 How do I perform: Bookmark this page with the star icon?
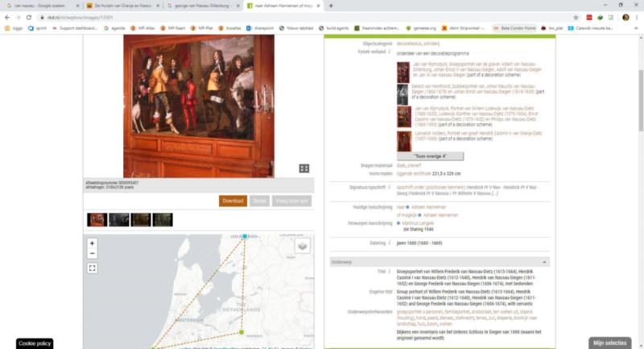point(576,17)
